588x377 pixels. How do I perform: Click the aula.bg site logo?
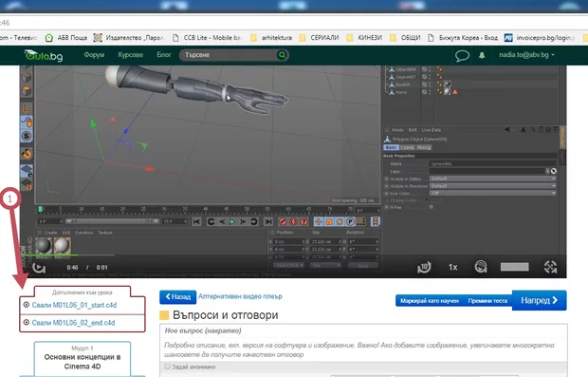coord(44,56)
